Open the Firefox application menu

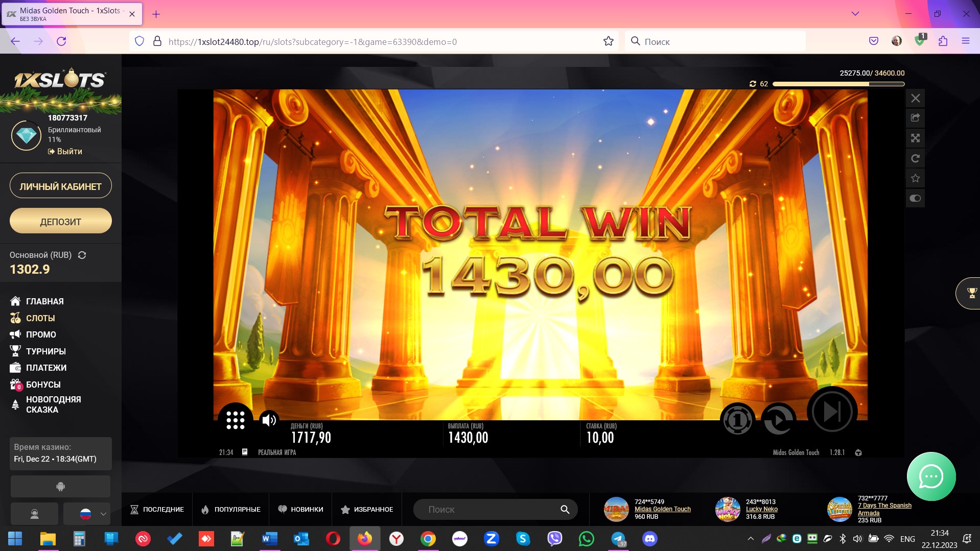click(x=965, y=41)
